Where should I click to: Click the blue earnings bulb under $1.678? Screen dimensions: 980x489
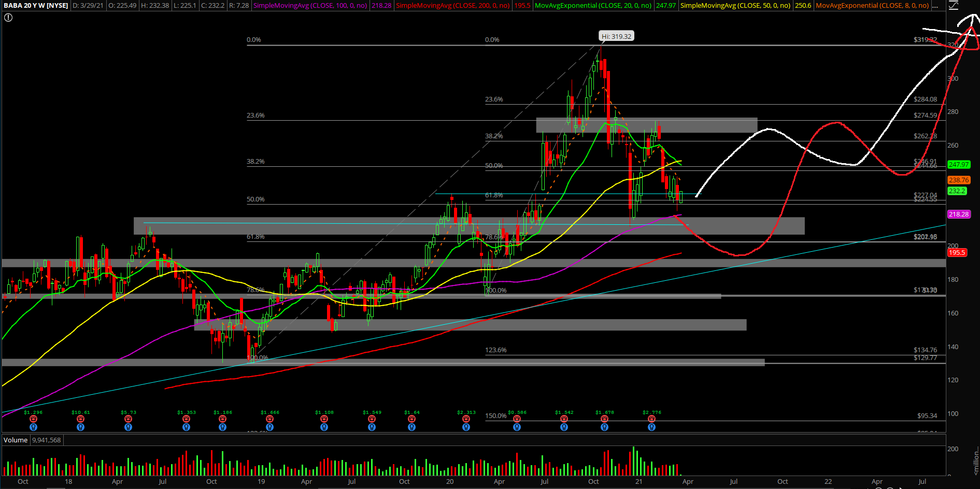click(604, 427)
